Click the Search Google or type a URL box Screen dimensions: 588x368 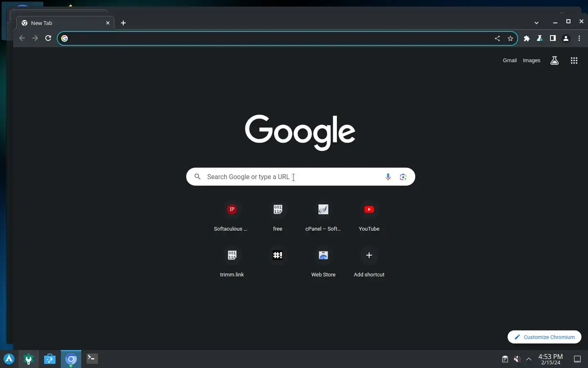[301, 177]
